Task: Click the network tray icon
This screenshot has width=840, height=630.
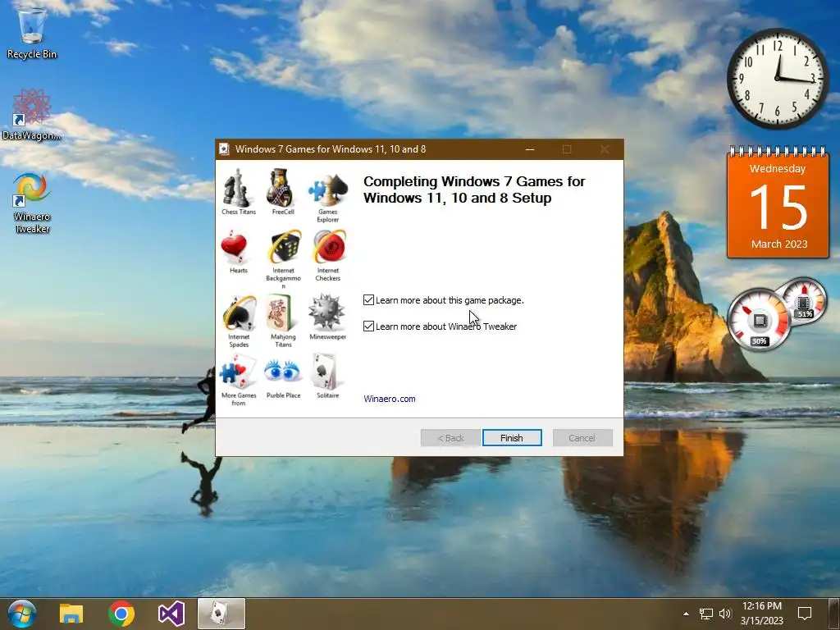Action: pos(706,614)
